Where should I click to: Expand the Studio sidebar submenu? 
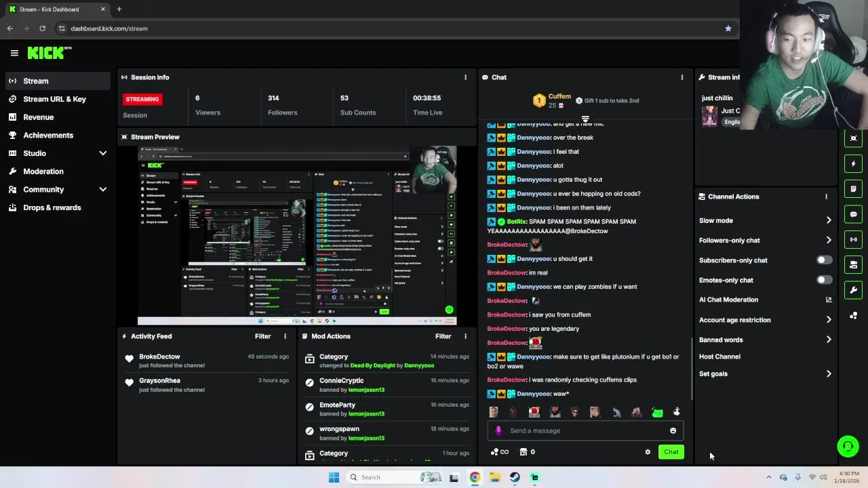(103, 153)
